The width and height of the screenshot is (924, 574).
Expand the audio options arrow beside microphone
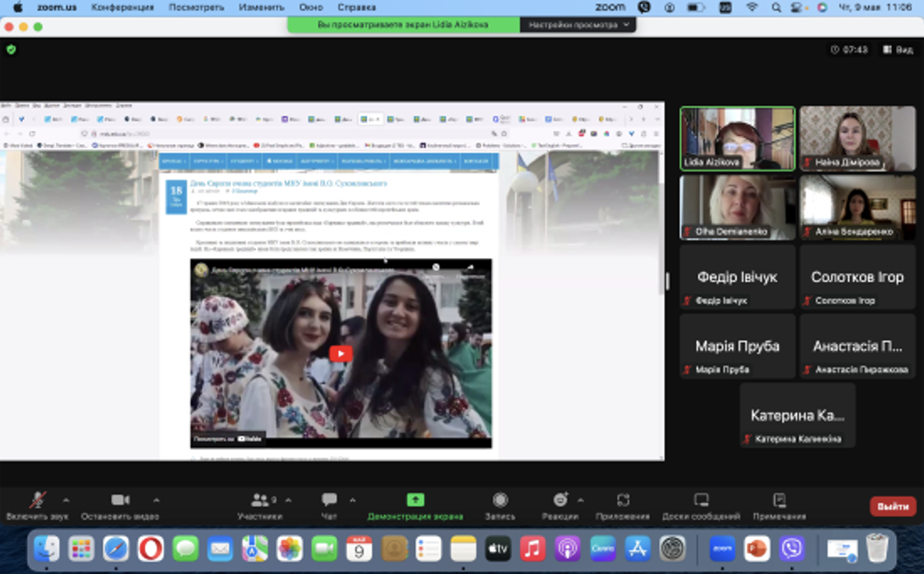click(x=66, y=500)
